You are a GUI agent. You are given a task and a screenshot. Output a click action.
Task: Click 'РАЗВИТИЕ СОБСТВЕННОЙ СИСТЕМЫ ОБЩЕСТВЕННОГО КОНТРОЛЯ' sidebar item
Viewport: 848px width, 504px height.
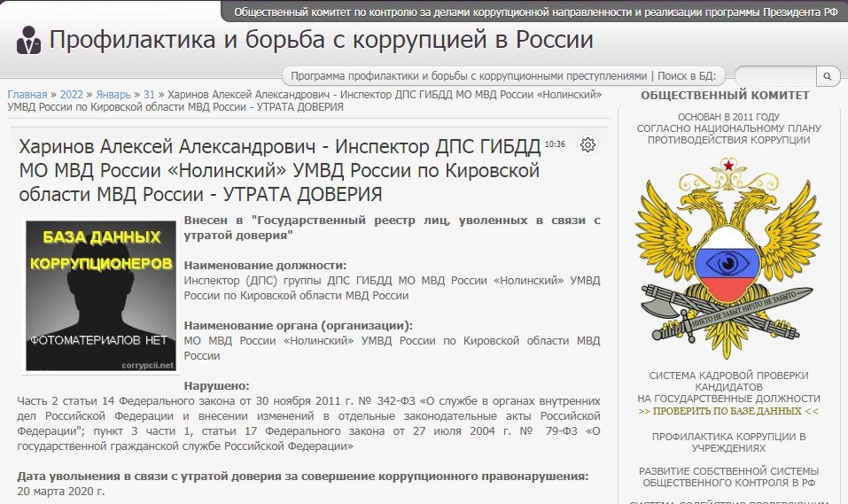(728, 477)
